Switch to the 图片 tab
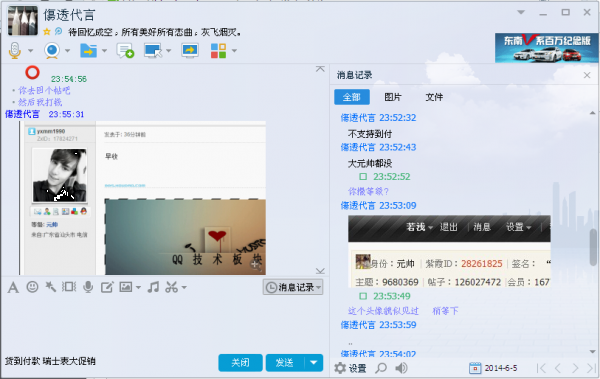600x379 pixels. click(x=393, y=97)
